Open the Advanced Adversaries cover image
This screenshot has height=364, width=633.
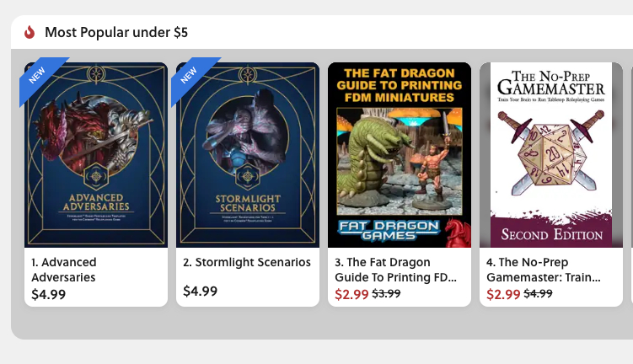[x=96, y=155]
